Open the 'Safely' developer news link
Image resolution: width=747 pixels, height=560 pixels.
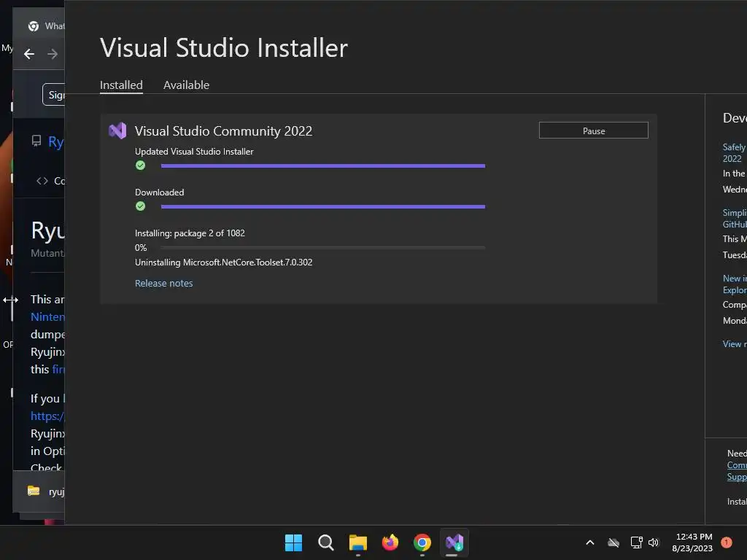coord(734,153)
